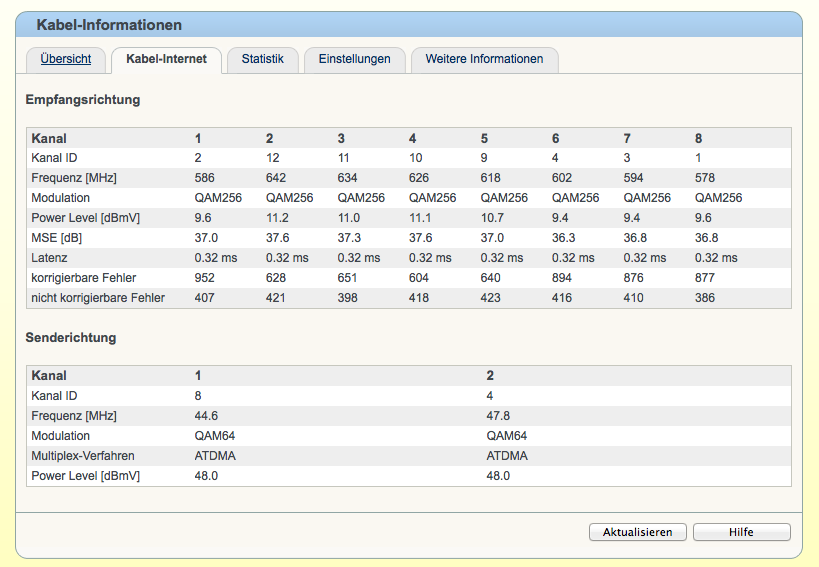Select the 36.3 MSE value of channel 6
Image resolution: width=819 pixels, height=567 pixels.
click(563, 238)
